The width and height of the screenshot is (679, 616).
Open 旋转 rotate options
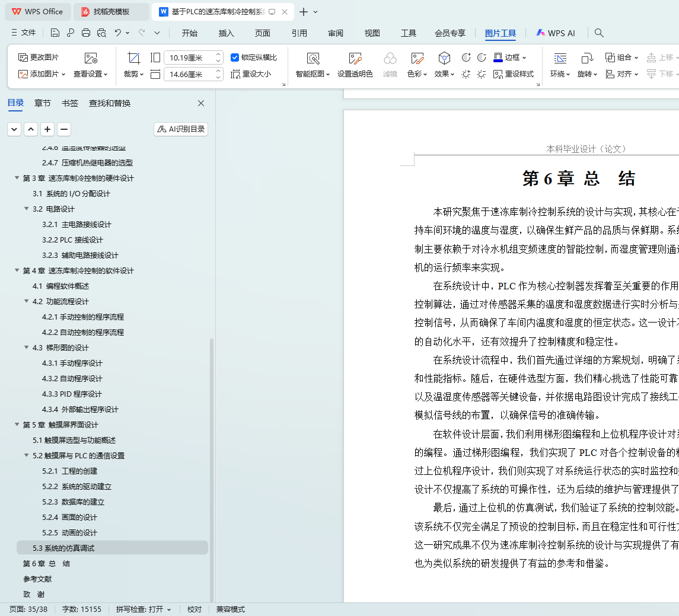[587, 65]
